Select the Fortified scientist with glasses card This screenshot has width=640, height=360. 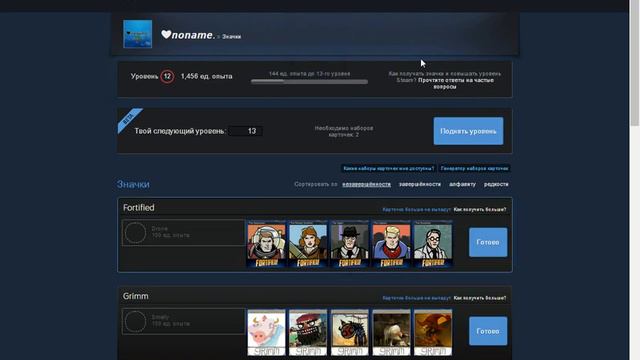click(x=433, y=244)
